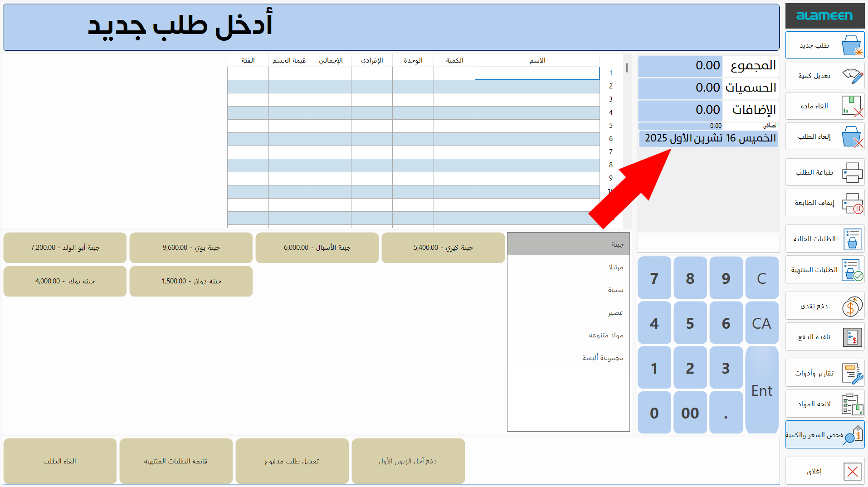
Task: Open price and quantity check (فحص السعر والكمية)
Action: [824, 434]
